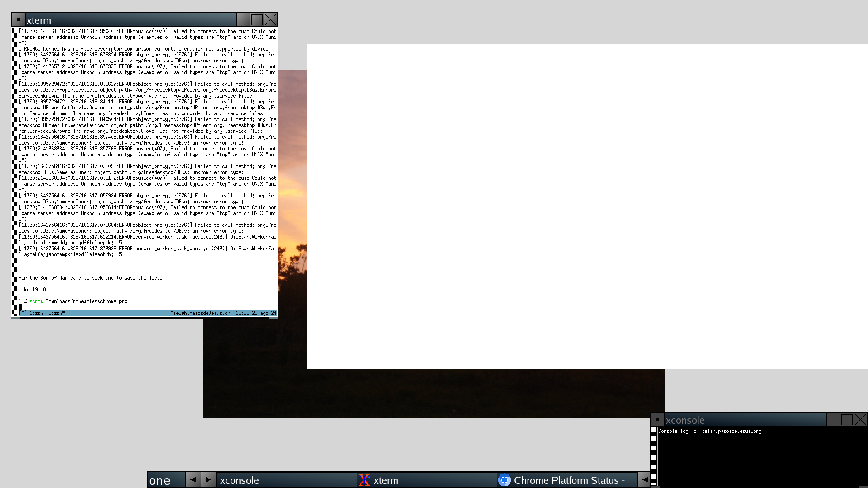The height and width of the screenshot is (488, 868).
Task: Minimize the xterm window
Action: [x=243, y=20]
